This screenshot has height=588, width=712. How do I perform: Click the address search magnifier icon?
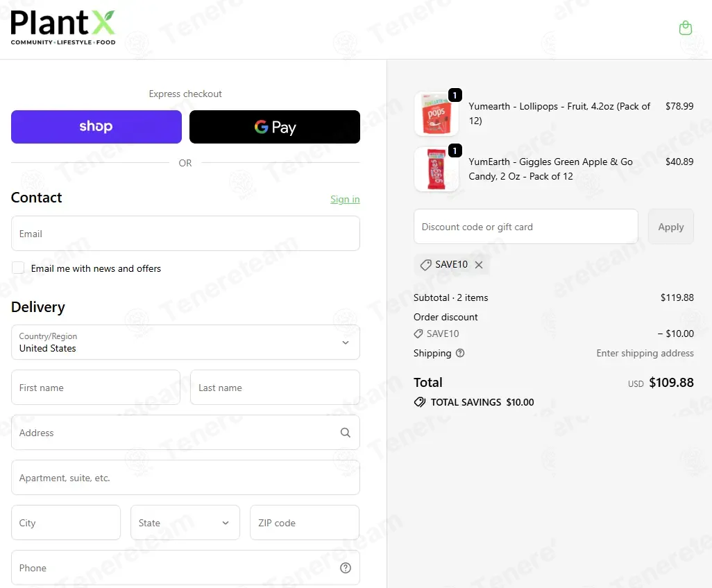point(346,433)
